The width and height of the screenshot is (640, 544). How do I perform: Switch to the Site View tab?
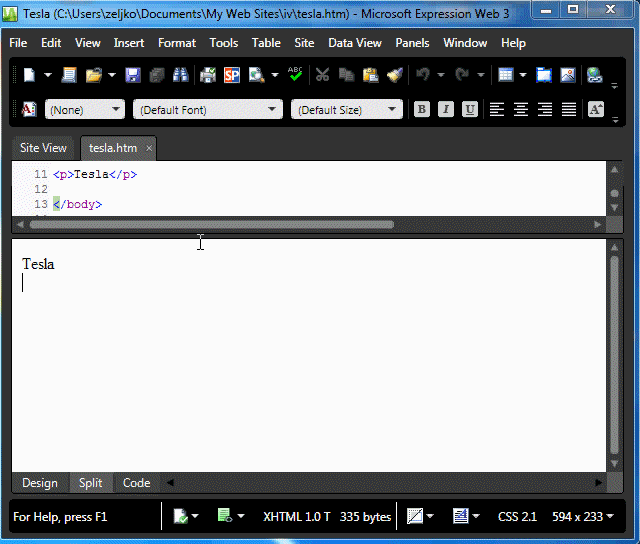click(43, 148)
